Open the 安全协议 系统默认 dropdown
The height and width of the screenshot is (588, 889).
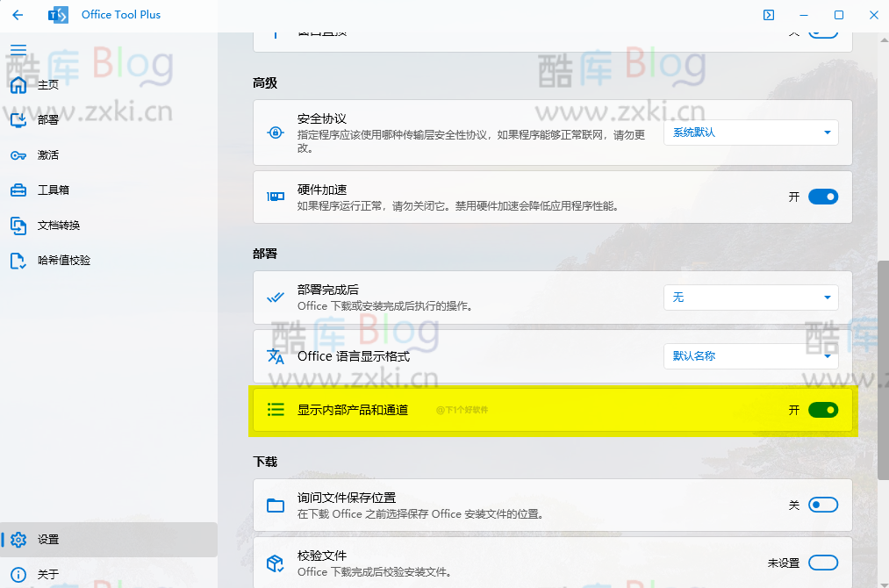point(750,133)
